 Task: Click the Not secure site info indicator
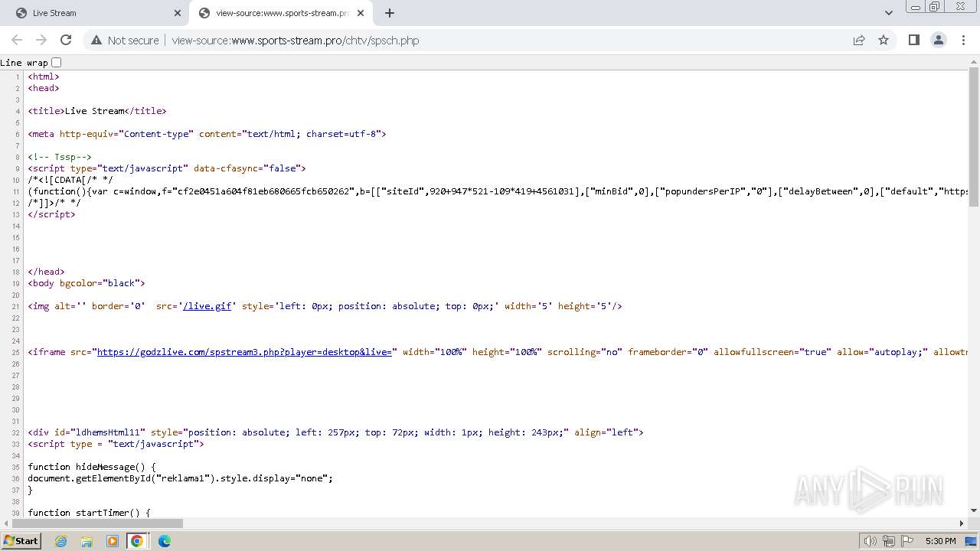pyautogui.click(x=125, y=41)
